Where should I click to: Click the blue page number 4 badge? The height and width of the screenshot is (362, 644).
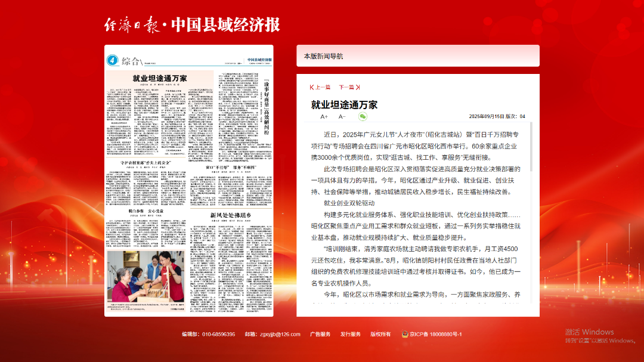tap(112, 61)
